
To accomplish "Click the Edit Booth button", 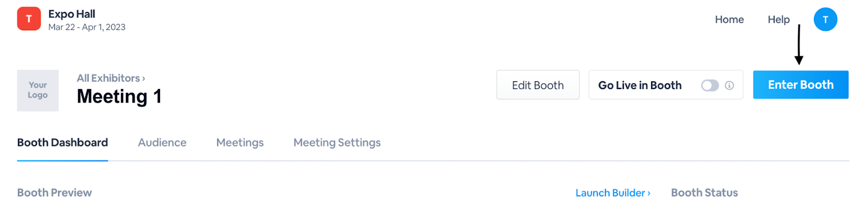I will (538, 85).
